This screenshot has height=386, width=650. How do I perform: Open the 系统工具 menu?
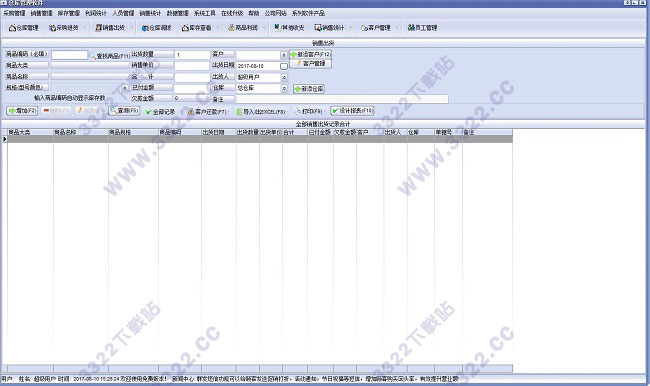205,13
